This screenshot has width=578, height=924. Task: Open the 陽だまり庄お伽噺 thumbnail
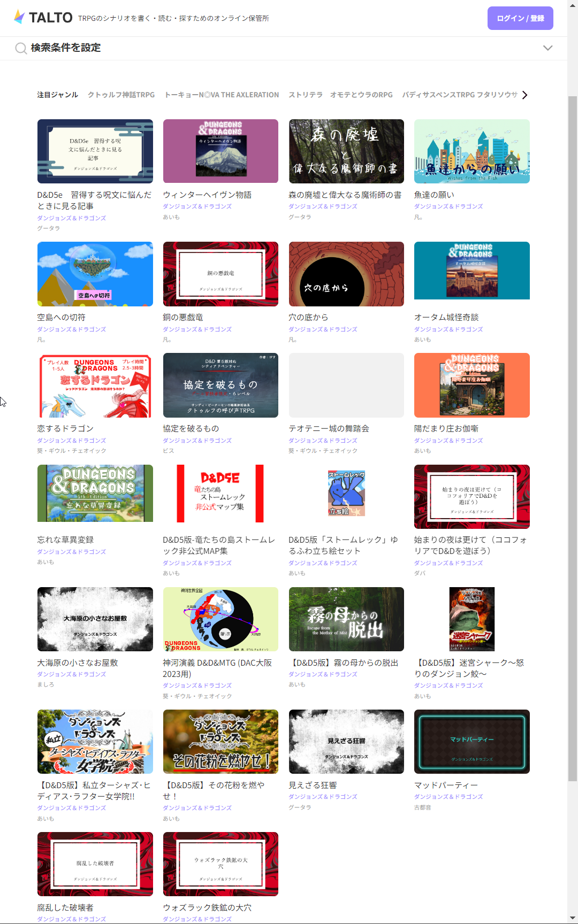[x=472, y=385]
